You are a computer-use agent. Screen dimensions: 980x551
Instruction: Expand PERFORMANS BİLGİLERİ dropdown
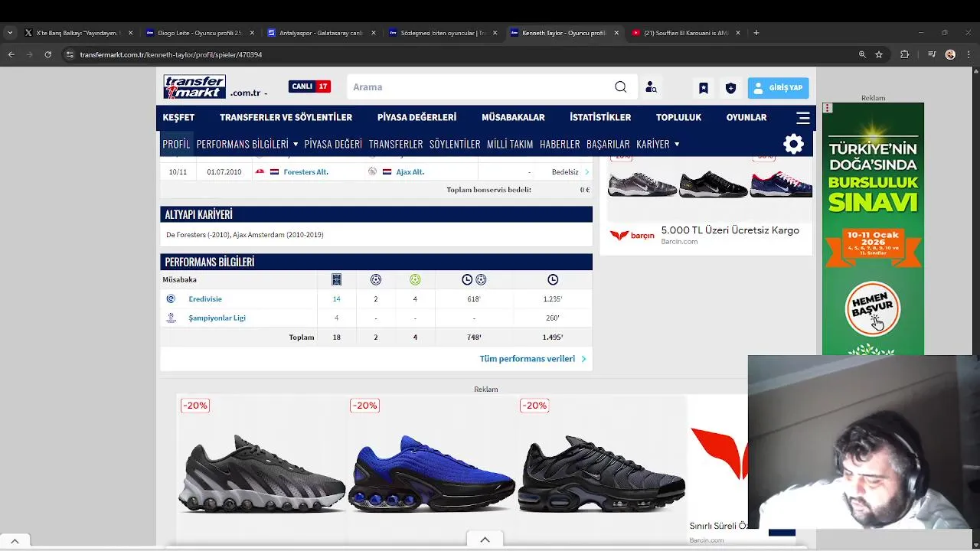247,144
